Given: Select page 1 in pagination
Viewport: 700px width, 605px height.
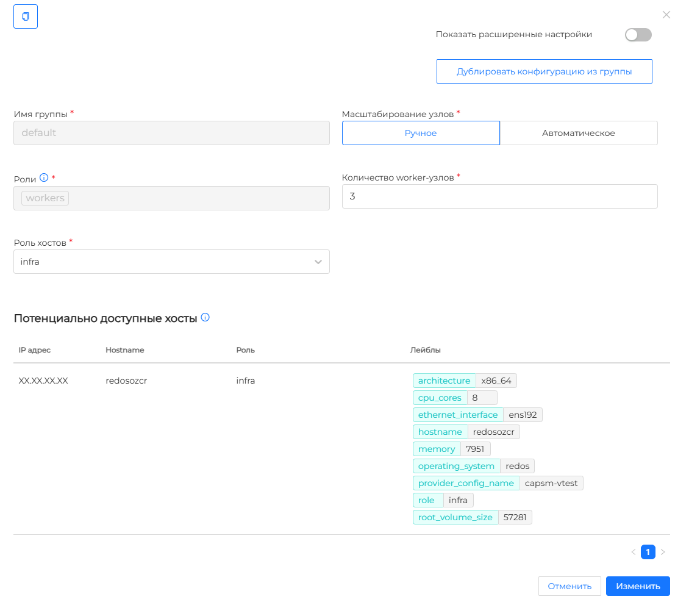Looking at the screenshot, I should 648,553.
